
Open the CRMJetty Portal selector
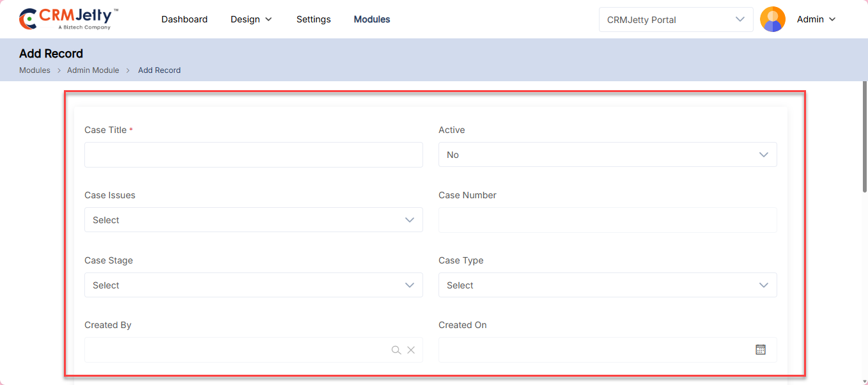coord(675,19)
